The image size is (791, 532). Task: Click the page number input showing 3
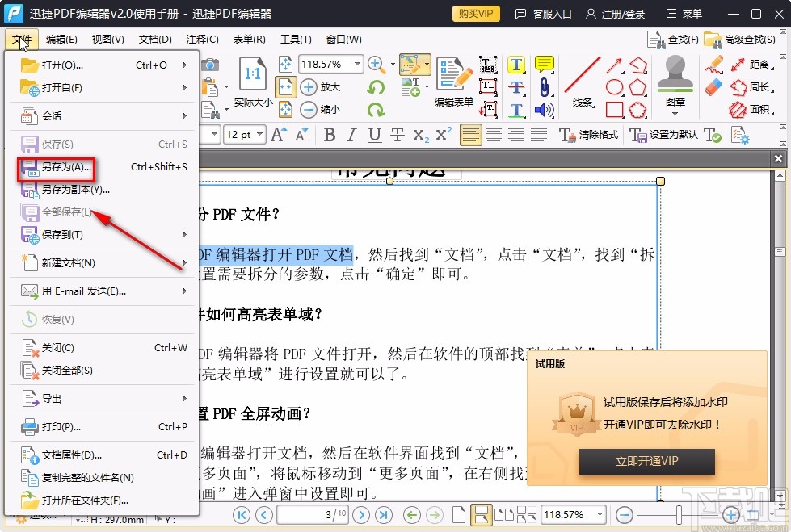(313, 514)
